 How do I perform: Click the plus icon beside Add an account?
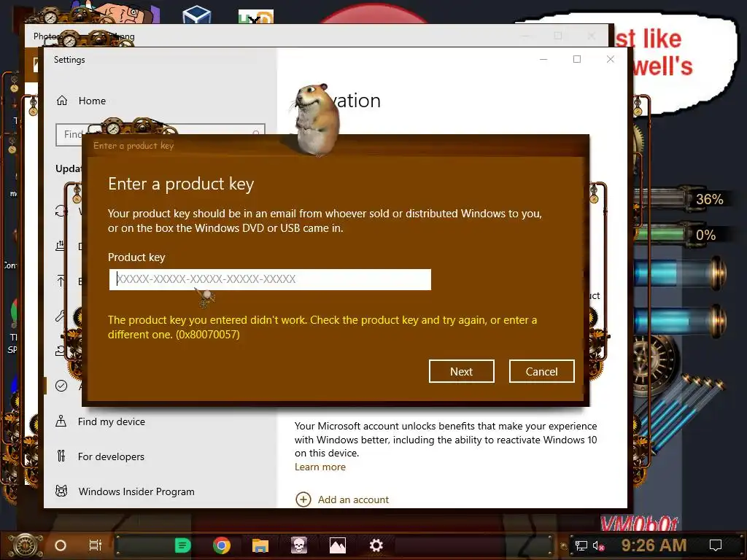[303, 499]
